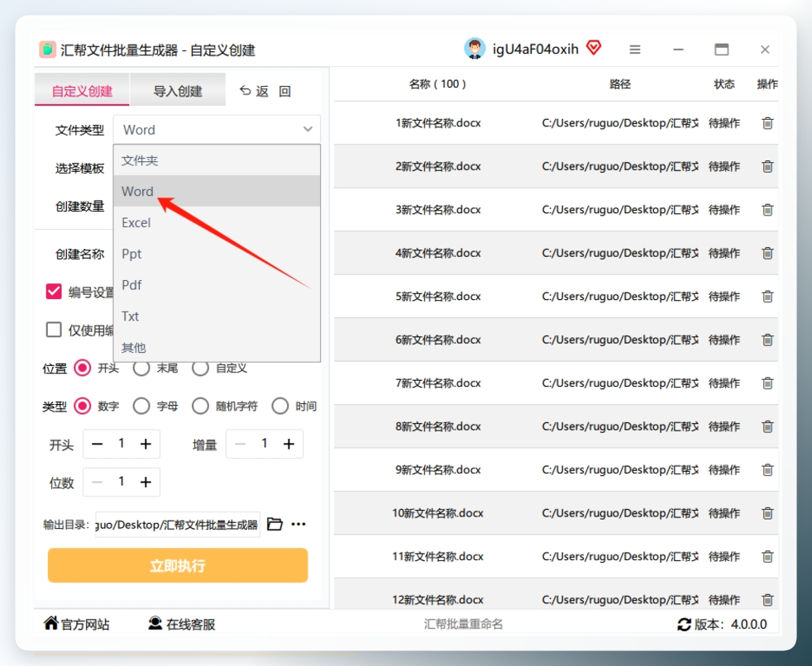Switch to 自定义创建 tab
This screenshot has width=812, height=666.
pos(82,90)
